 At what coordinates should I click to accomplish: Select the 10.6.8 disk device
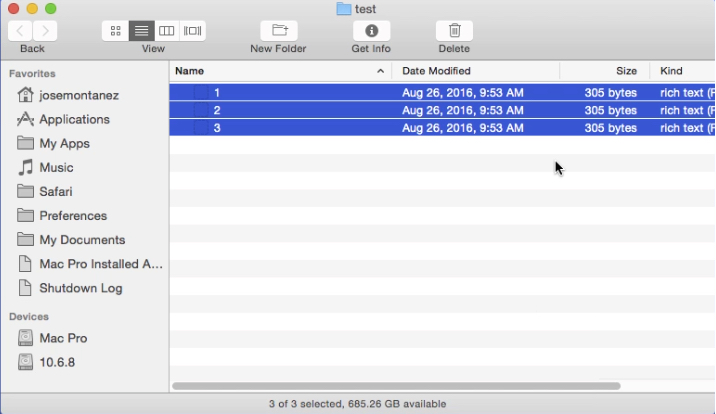(x=46, y=362)
